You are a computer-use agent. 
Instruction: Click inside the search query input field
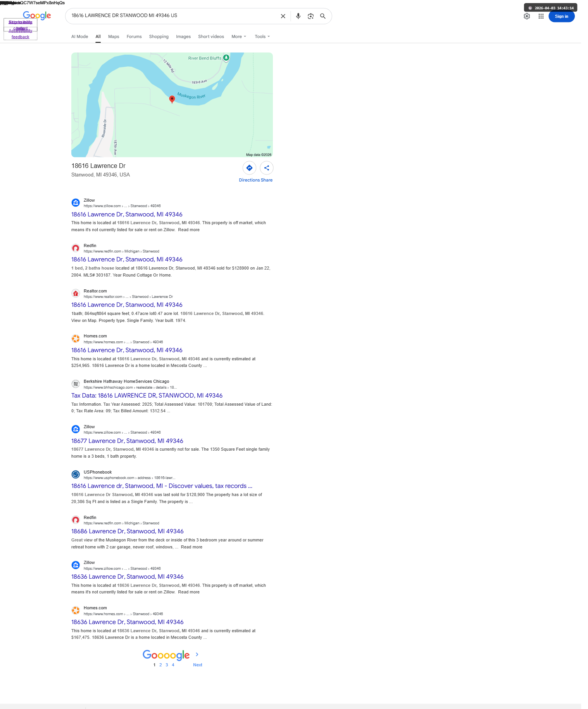pos(172,16)
